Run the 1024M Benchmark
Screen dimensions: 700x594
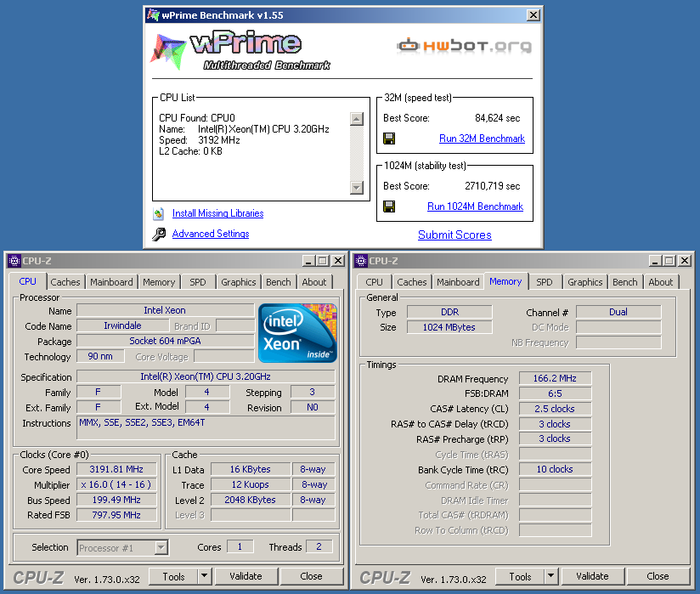[x=475, y=206]
